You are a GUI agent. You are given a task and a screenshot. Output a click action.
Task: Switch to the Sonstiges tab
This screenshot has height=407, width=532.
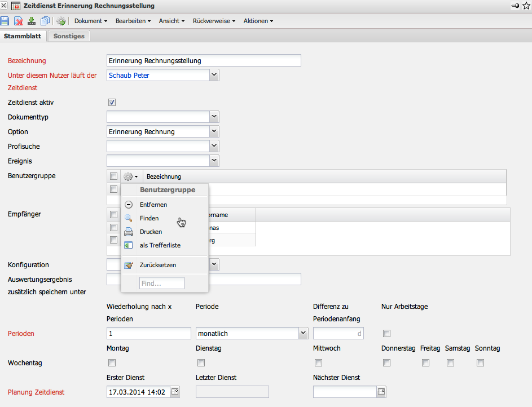[x=69, y=36]
